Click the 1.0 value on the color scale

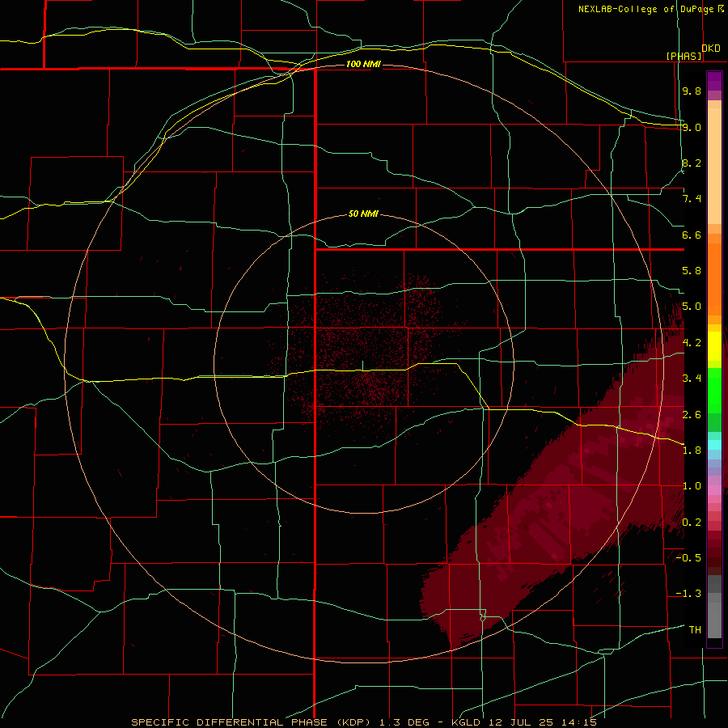692,486
